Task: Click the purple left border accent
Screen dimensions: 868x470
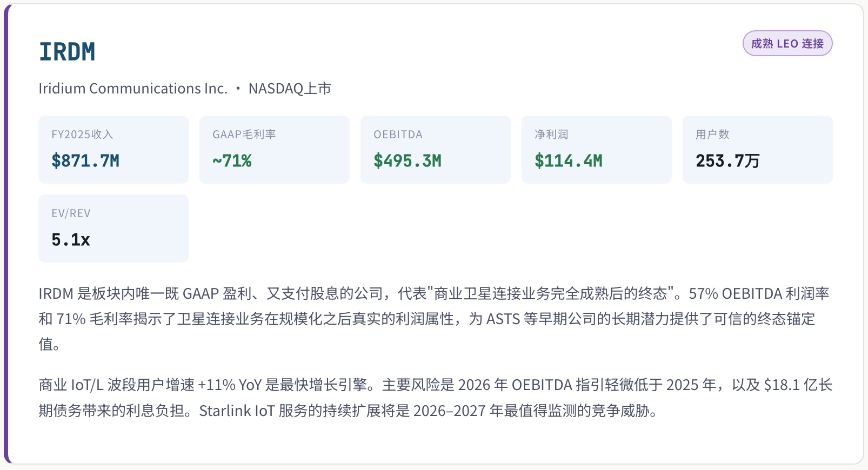Action: (6, 232)
